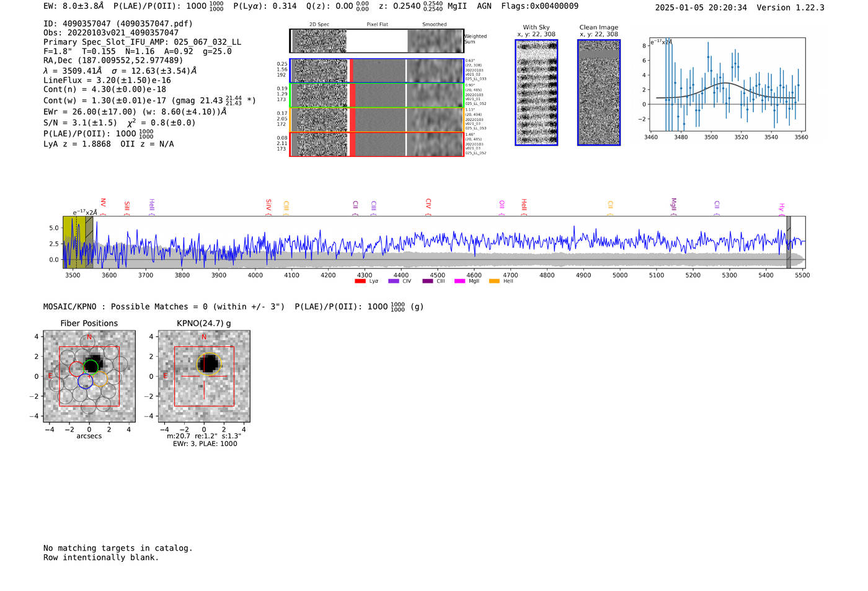
Task: Click the 'Flags:0x00400009' text
Action: (x=539, y=6)
